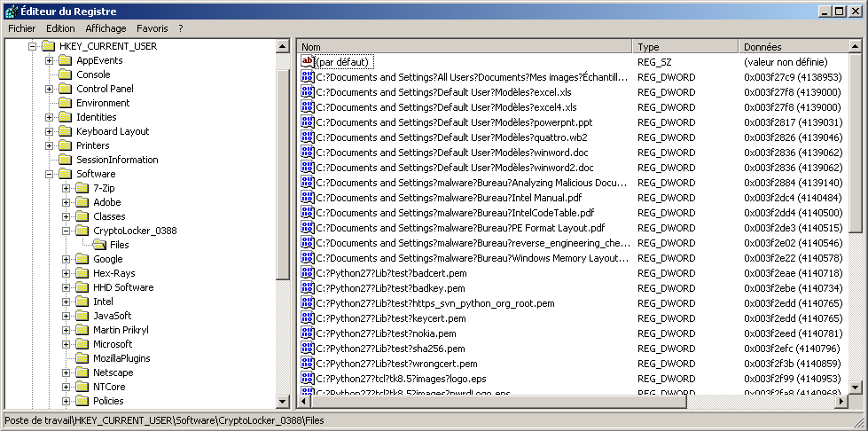Click the Hex-Rays folder icon
Viewport: 868px width, 431px height.
click(x=82, y=273)
